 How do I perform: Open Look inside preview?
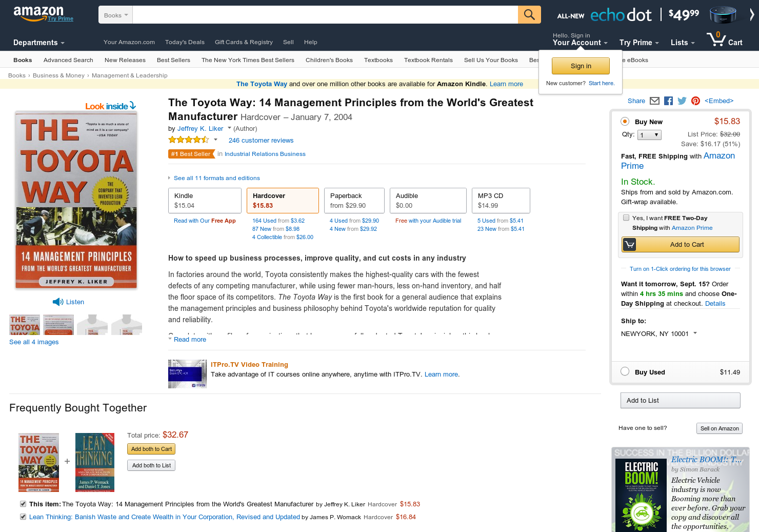[110, 106]
